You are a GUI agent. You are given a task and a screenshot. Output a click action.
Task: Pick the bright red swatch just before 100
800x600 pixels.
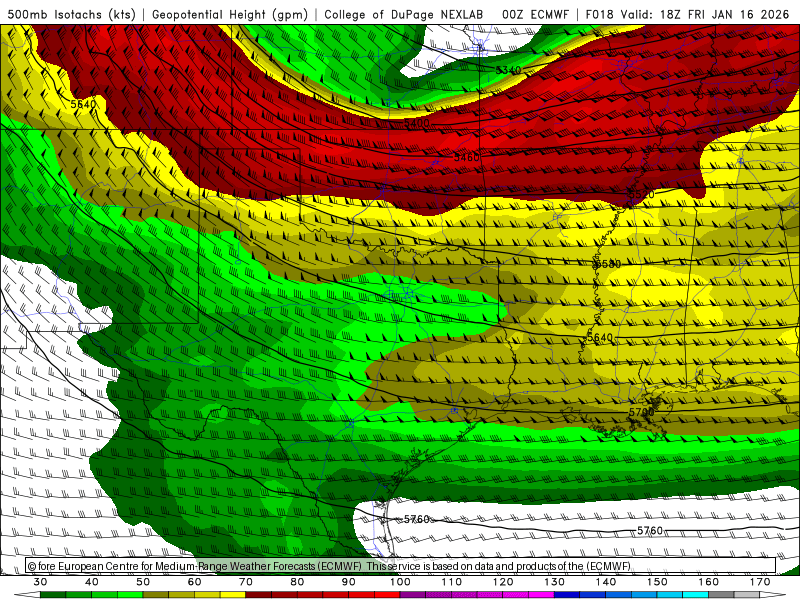coord(387,595)
